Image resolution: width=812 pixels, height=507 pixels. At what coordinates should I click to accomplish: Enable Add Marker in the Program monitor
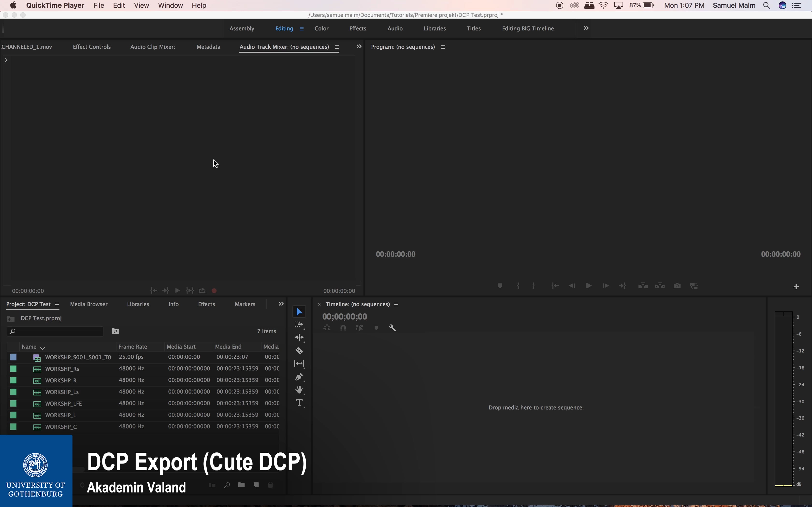pyautogui.click(x=500, y=285)
